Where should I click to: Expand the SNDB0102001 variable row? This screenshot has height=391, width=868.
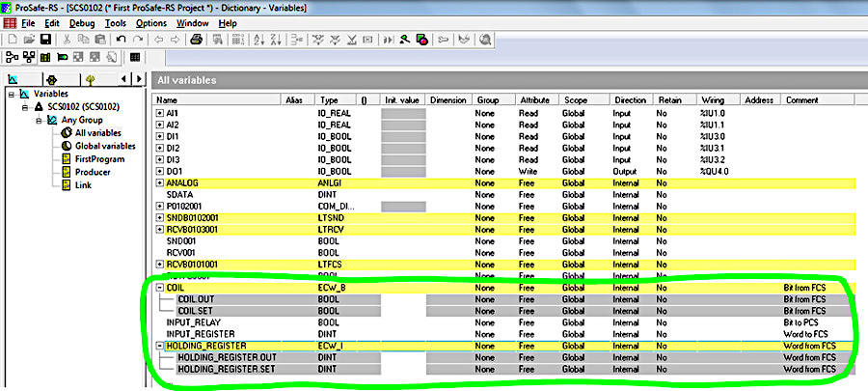point(159,217)
